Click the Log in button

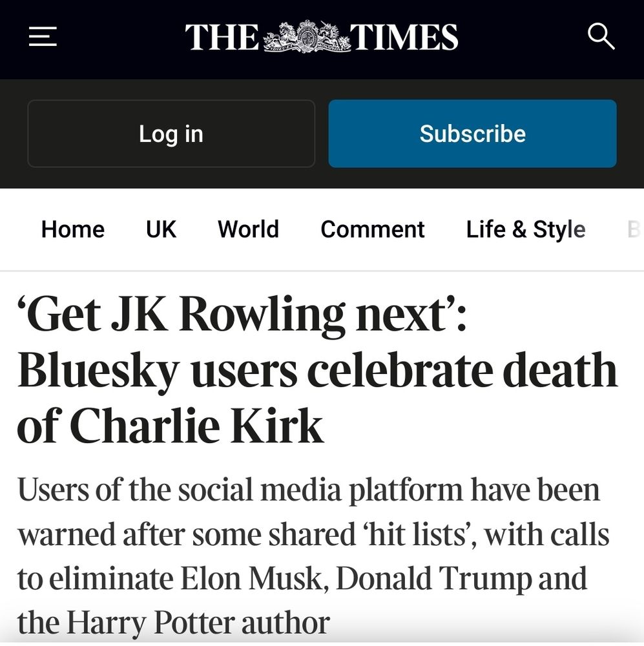point(171,134)
